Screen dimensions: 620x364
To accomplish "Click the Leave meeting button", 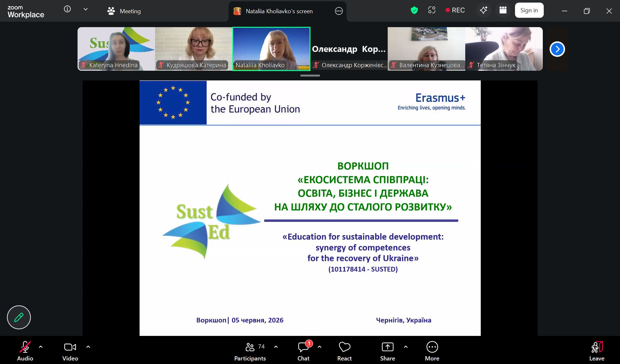I will pos(597,351).
